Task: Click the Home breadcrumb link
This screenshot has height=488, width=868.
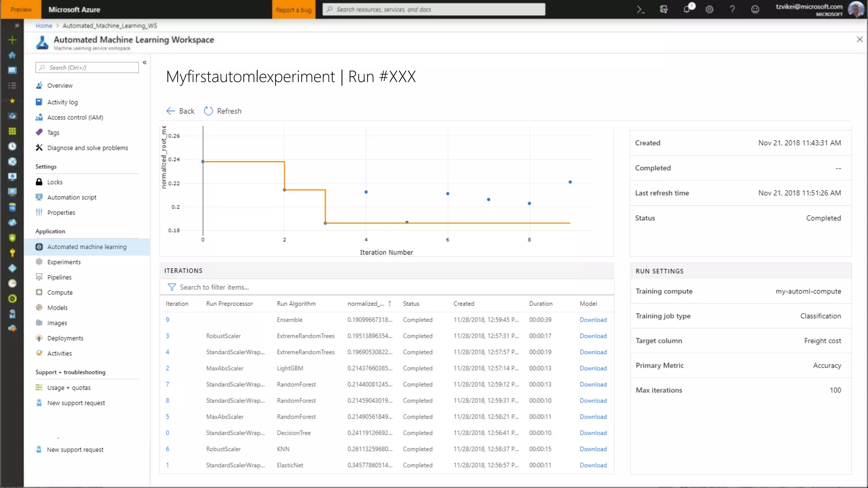Action: point(44,26)
